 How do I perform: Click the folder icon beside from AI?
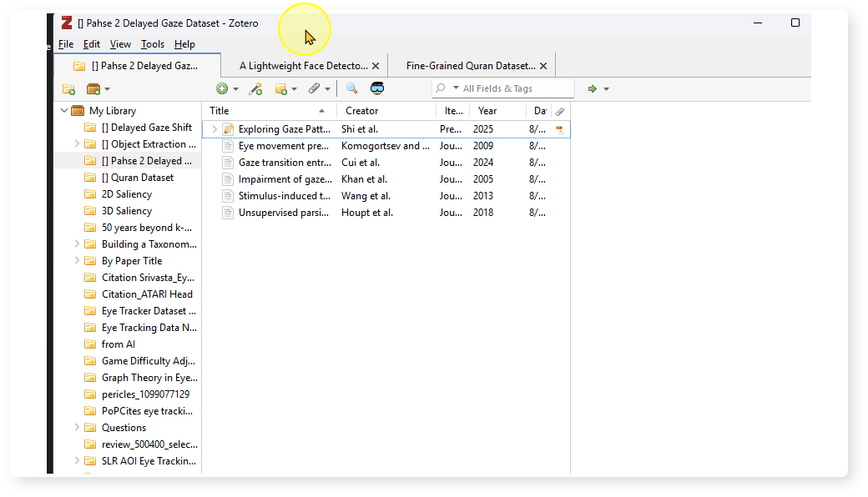point(89,344)
